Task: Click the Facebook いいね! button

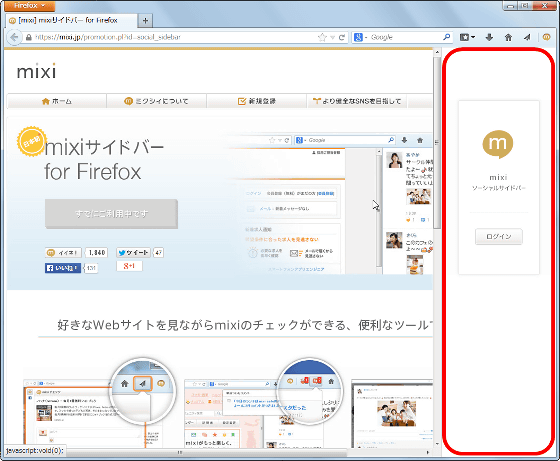Action: point(63,268)
